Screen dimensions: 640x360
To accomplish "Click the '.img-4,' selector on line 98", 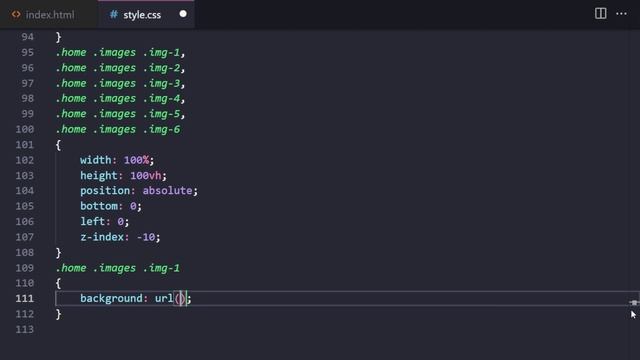I will [164, 98].
